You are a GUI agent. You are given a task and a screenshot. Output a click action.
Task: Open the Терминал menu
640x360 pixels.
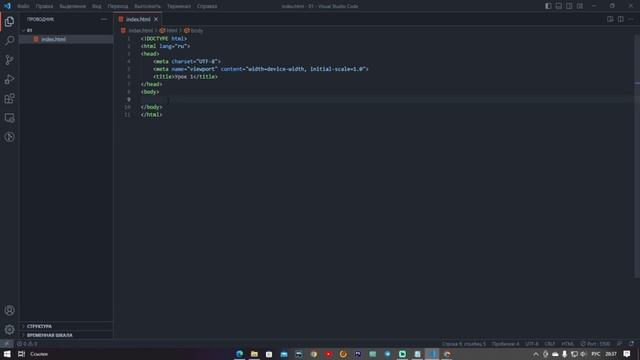(x=179, y=6)
